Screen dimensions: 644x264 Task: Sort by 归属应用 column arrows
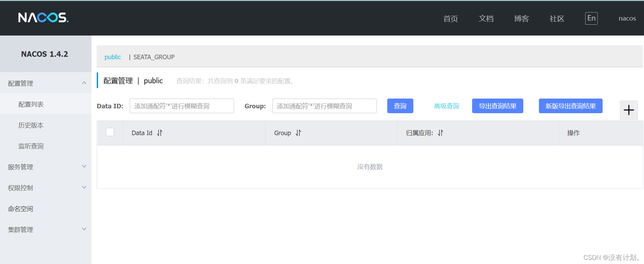(x=440, y=133)
